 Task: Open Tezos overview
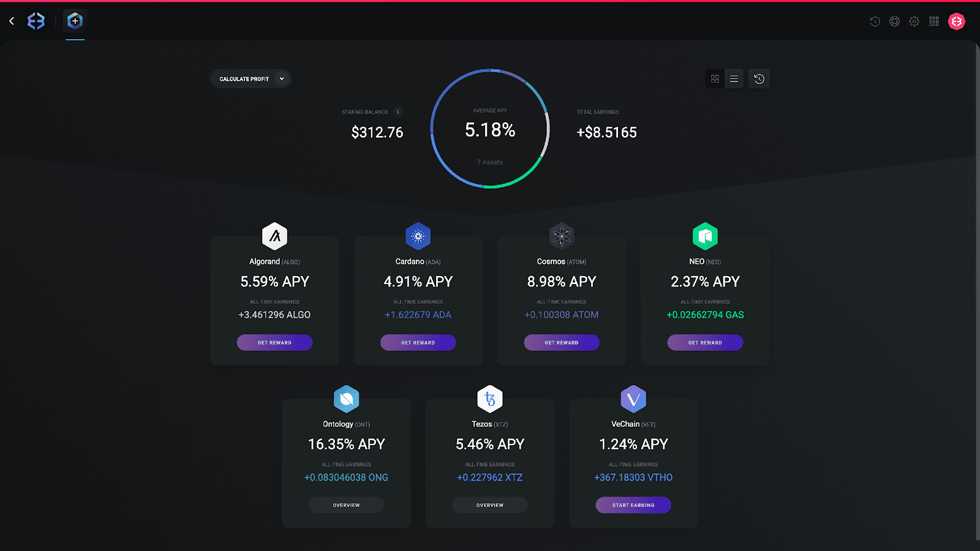490,505
